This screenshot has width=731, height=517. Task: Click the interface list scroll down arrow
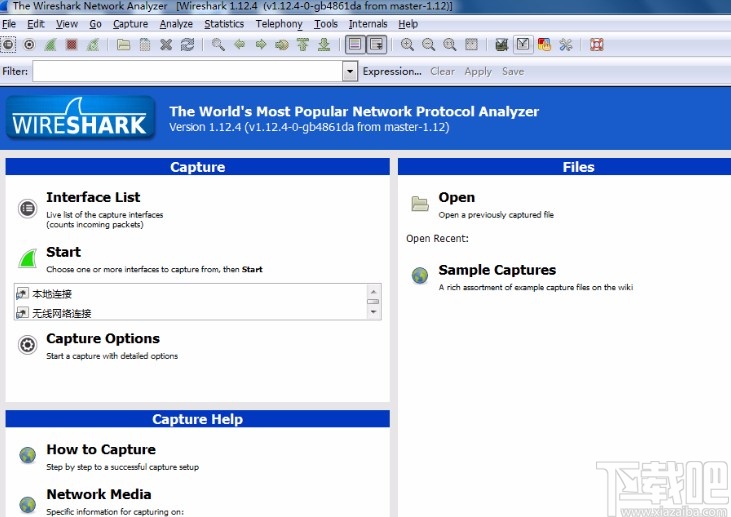(x=373, y=312)
